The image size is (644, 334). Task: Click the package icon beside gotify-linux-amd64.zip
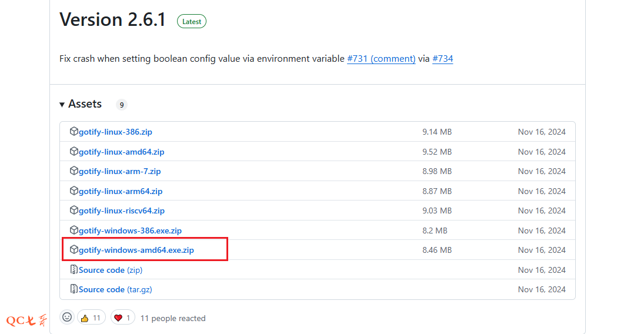point(74,152)
